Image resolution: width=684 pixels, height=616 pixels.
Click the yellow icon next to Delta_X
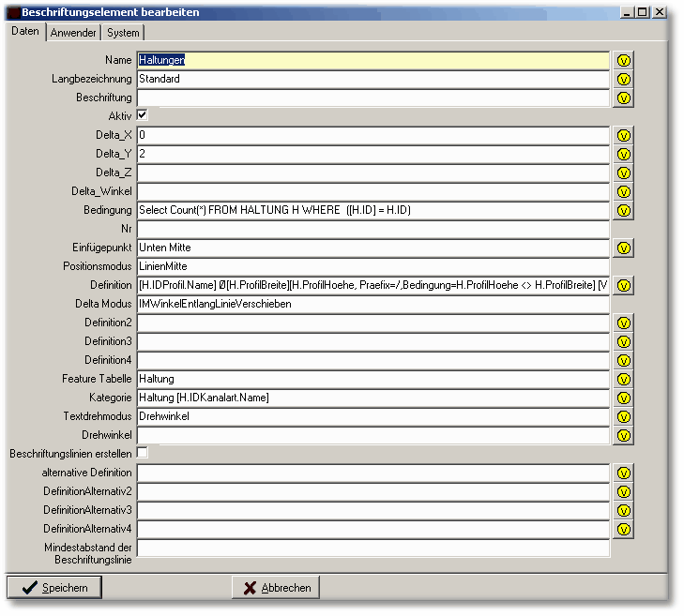point(623,135)
